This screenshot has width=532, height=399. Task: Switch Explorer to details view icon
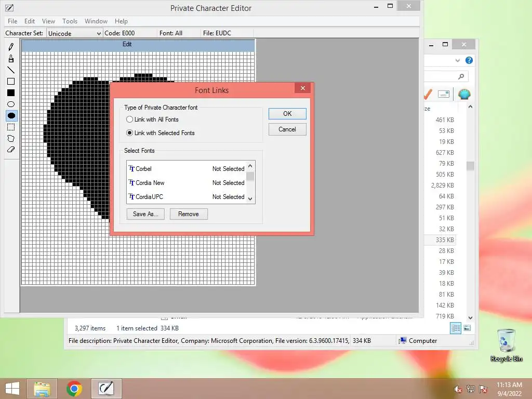[x=456, y=328]
